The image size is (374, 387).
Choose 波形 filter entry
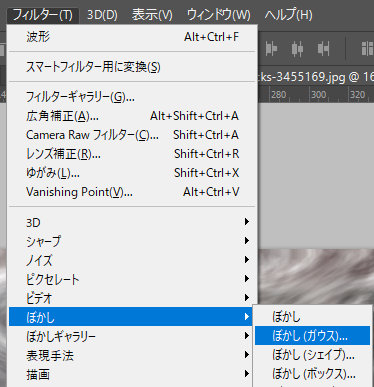point(132,37)
